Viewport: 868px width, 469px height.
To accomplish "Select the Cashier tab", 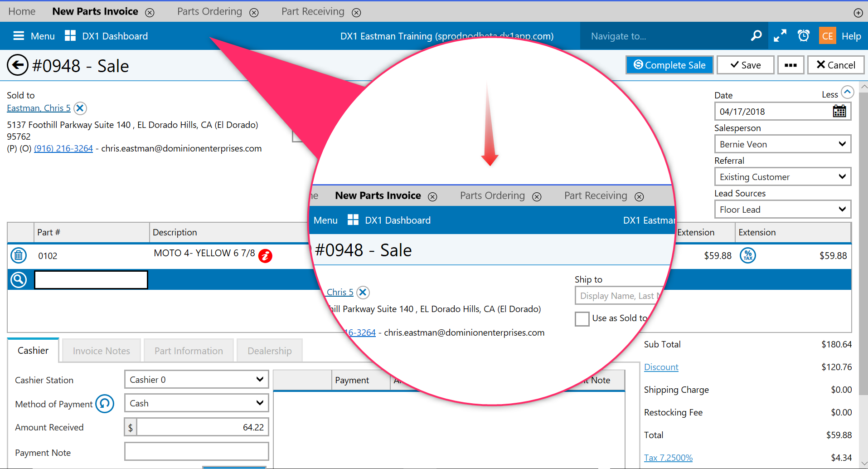I will pyautogui.click(x=33, y=351).
